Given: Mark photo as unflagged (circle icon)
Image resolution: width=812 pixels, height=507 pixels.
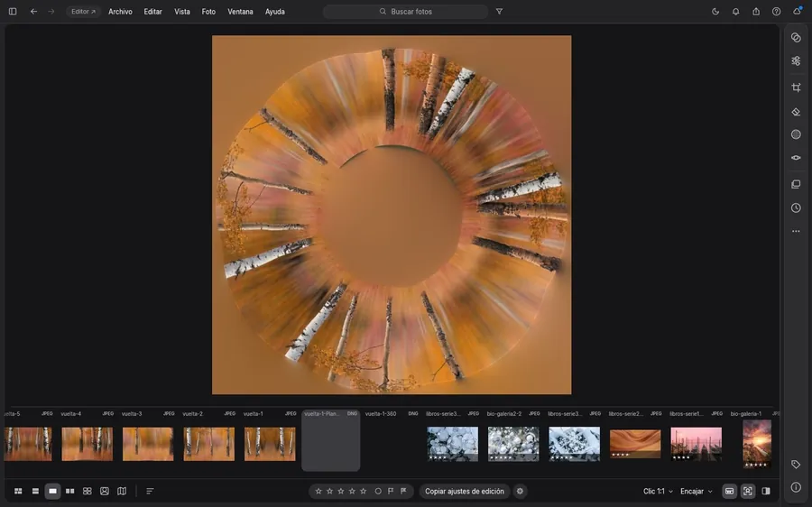Looking at the screenshot, I should [x=378, y=491].
